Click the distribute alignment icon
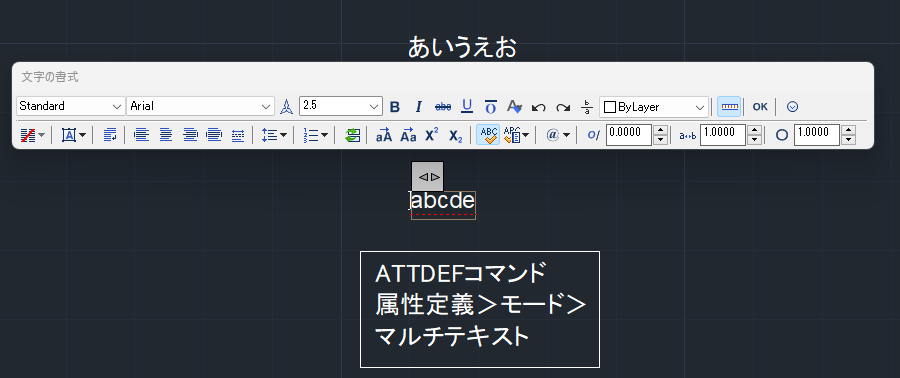 pyautogui.click(x=238, y=135)
